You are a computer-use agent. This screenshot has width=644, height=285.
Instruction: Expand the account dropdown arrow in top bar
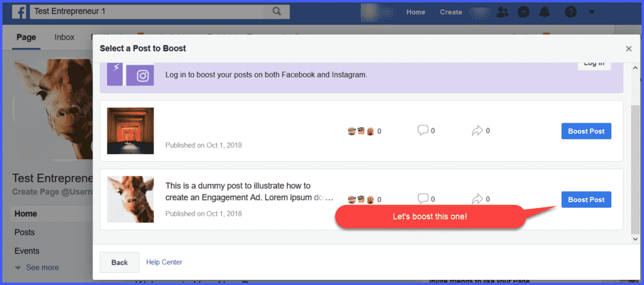tap(591, 12)
